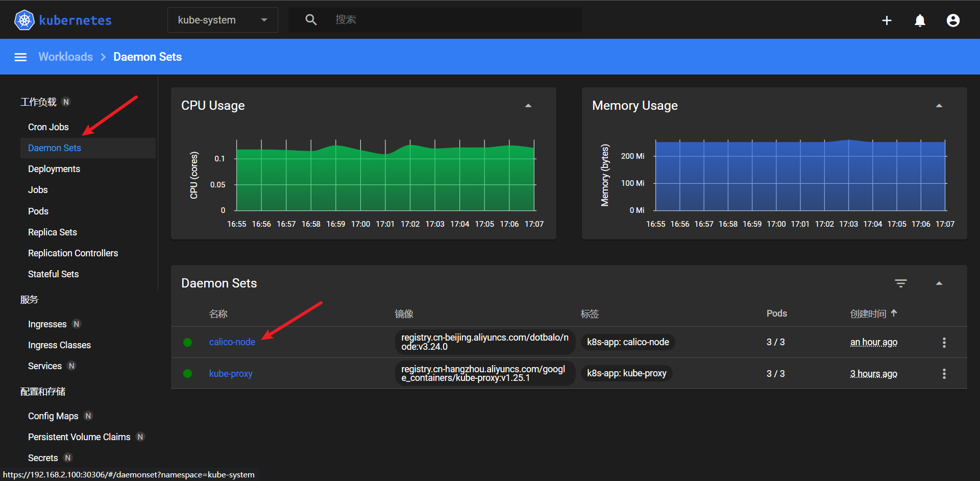Sort by 创建时间 column header
Viewport: 980px width, 481px height.
pos(868,314)
